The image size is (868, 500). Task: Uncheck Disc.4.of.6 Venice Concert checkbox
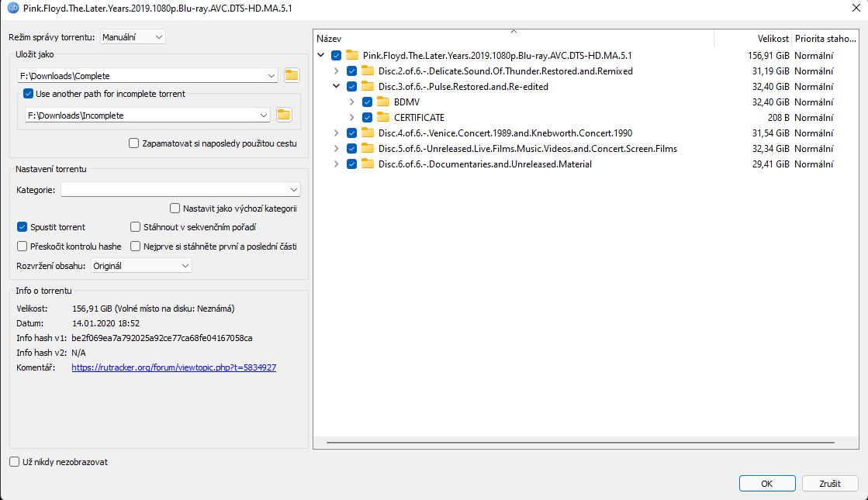click(x=351, y=133)
